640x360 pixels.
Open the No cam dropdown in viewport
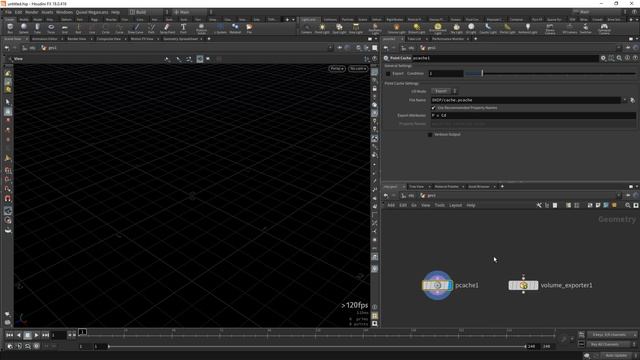[358, 69]
